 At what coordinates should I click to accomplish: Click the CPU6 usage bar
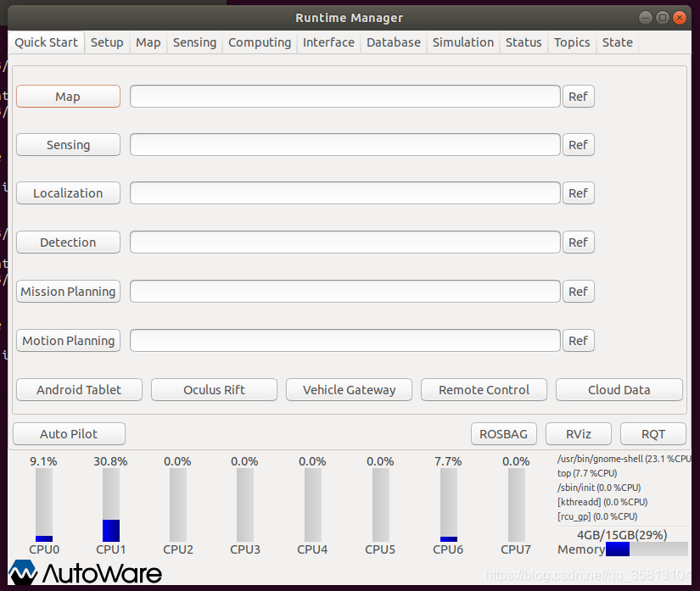pos(449,505)
